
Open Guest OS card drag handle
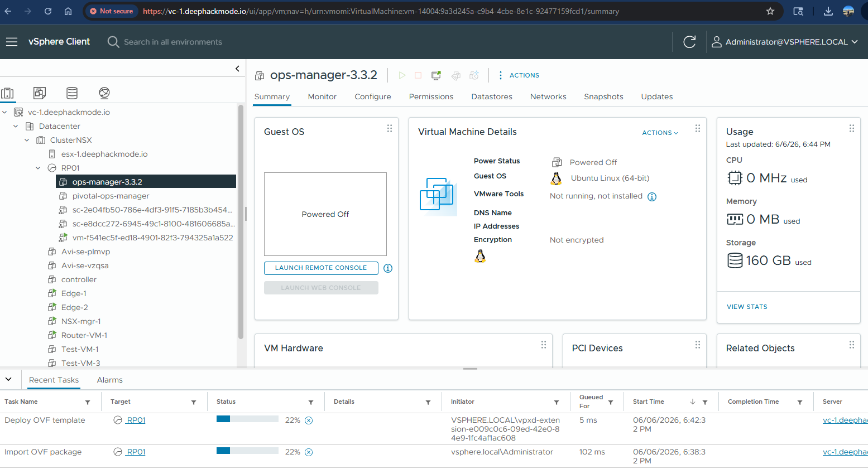(390, 128)
